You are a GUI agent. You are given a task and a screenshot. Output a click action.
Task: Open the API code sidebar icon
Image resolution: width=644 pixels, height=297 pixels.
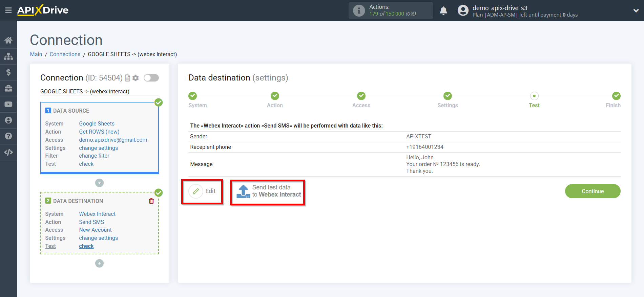coord(8,152)
